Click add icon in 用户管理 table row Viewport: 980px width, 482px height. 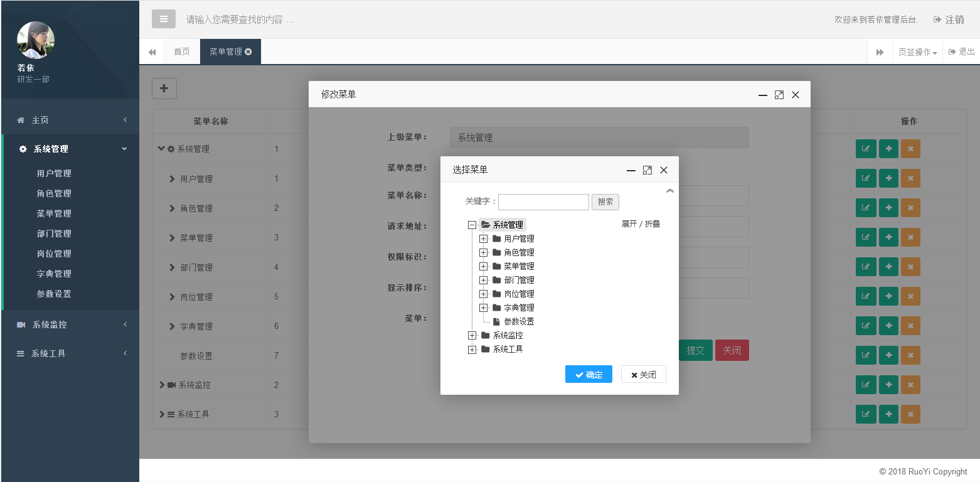pyautogui.click(x=888, y=178)
